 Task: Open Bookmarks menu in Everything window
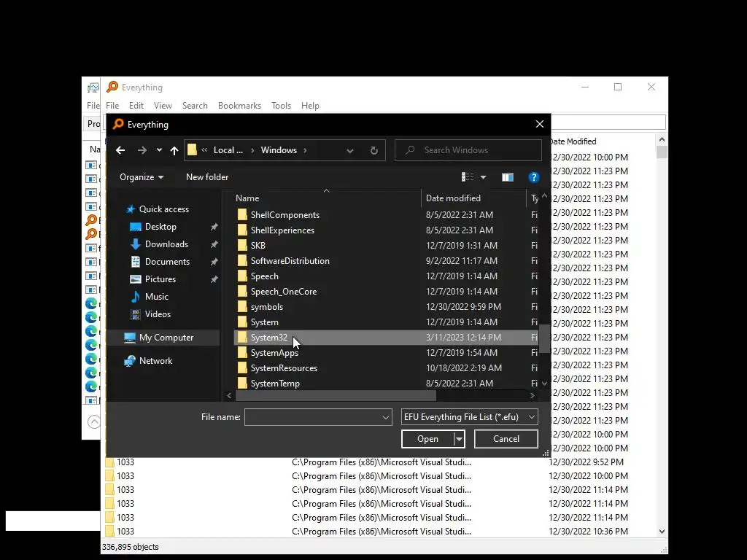pos(239,106)
